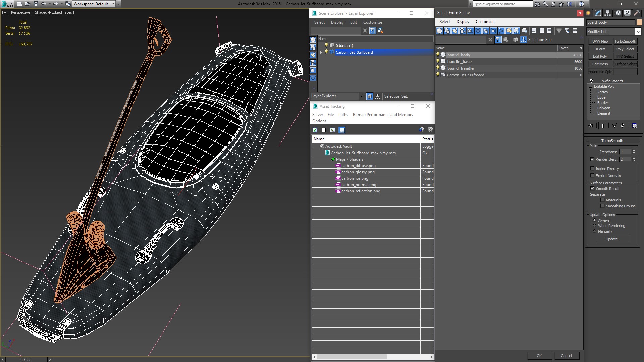
Task: Save the scene with floppy icon
Action: point(36,4)
